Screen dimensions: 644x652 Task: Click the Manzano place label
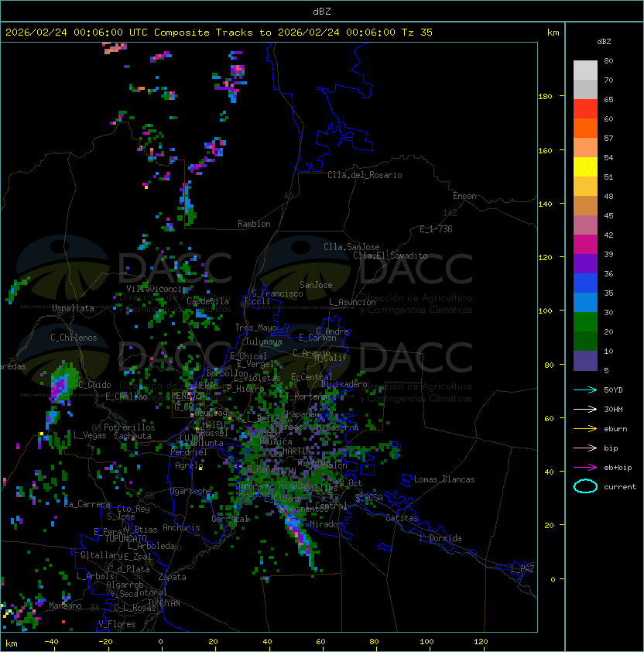point(65,606)
